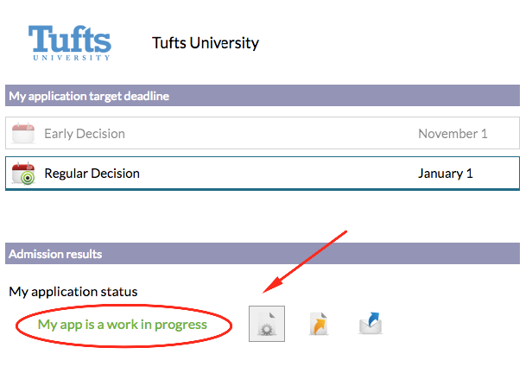Select the Regular Decision deadline row
The height and width of the screenshot is (392, 532).
(263, 174)
